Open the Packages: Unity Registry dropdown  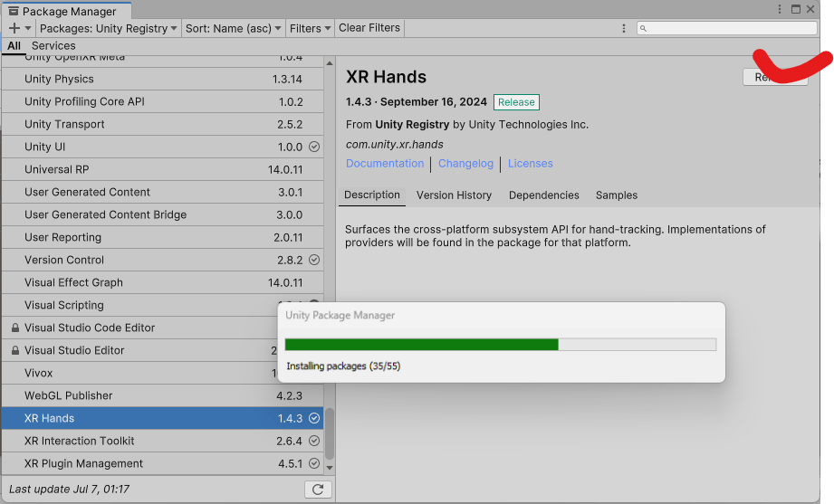[108, 28]
